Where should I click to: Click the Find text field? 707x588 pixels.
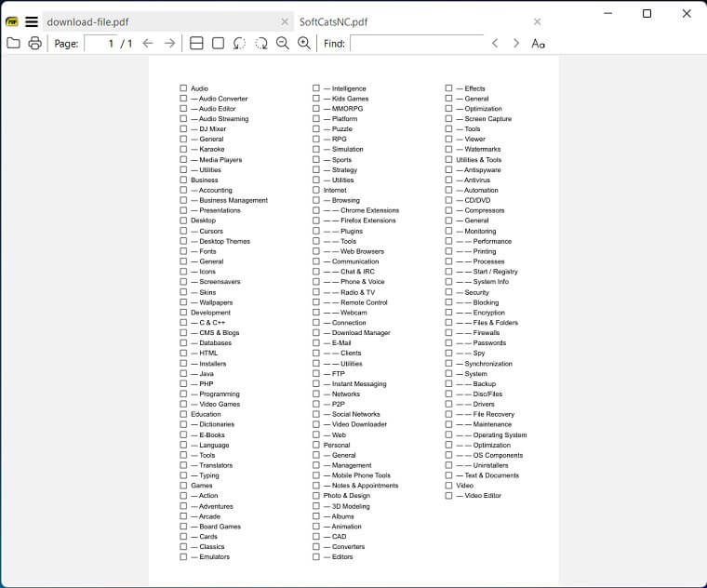[x=417, y=44]
